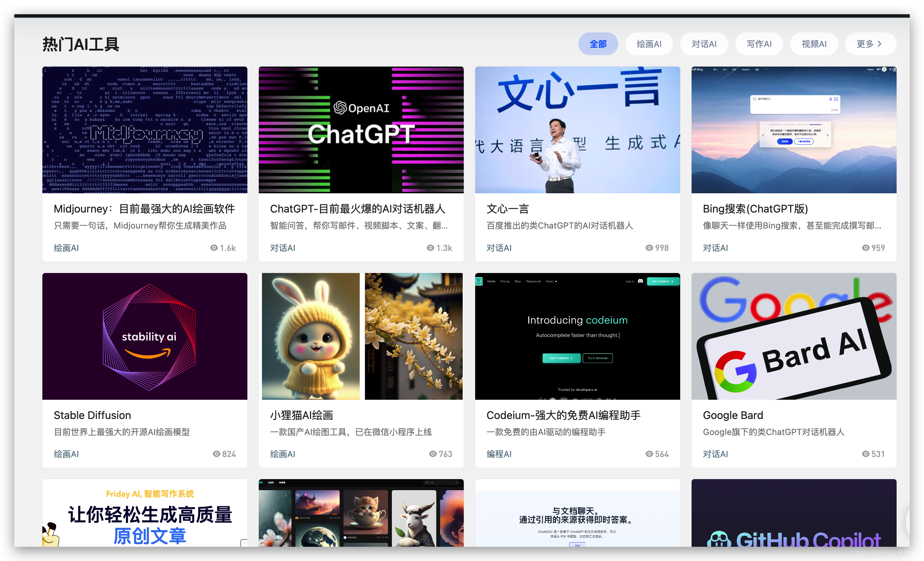Open the Friday AI 智能写作系统 image
The width and height of the screenshot is (924, 561).
pyautogui.click(x=145, y=513)
